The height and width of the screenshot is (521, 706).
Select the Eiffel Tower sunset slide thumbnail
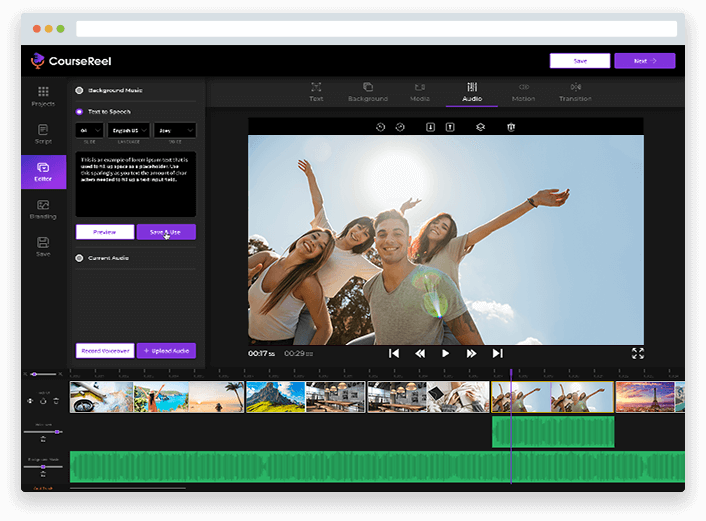[645, 397]
